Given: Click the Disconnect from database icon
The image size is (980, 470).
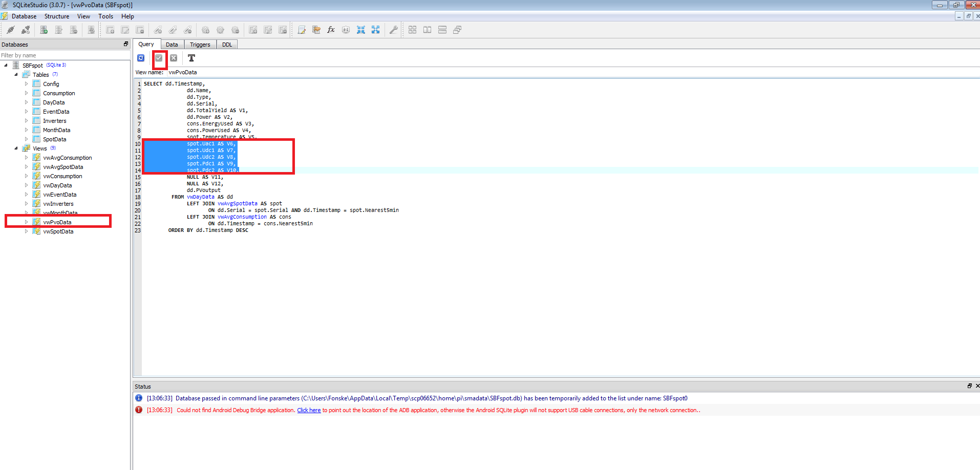Looking at the screenshot, I should tap(26, 30).
